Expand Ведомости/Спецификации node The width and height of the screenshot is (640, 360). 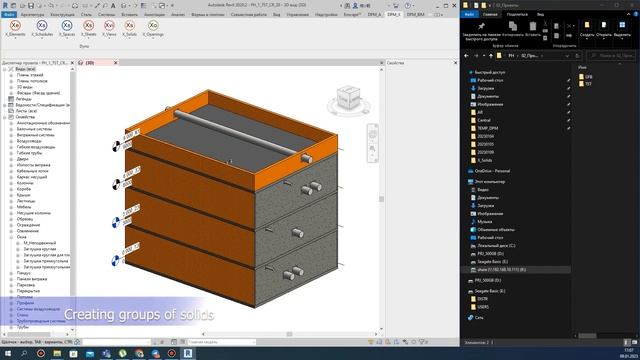tap(5, 105)
